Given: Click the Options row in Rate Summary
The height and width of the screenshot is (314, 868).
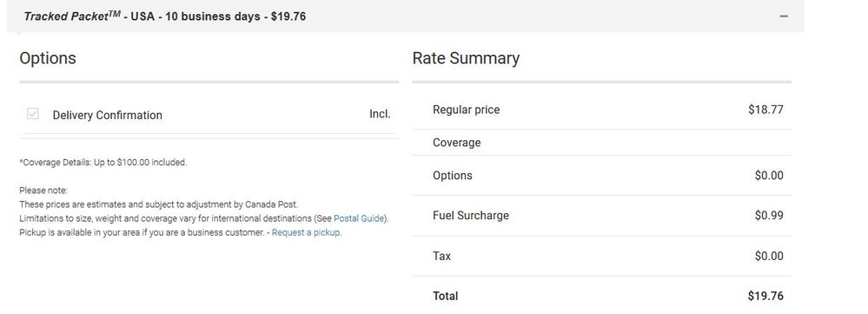Looking at the screenshot, I should (x=602, y=176).
